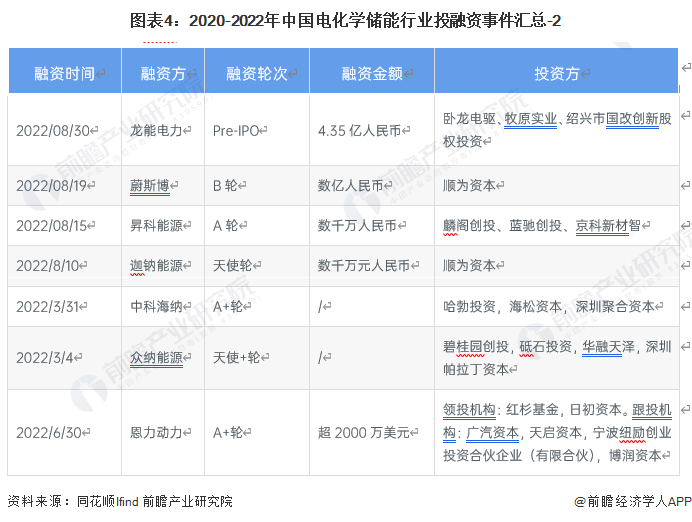Select the 龙能电力 cell

[163, 130]
